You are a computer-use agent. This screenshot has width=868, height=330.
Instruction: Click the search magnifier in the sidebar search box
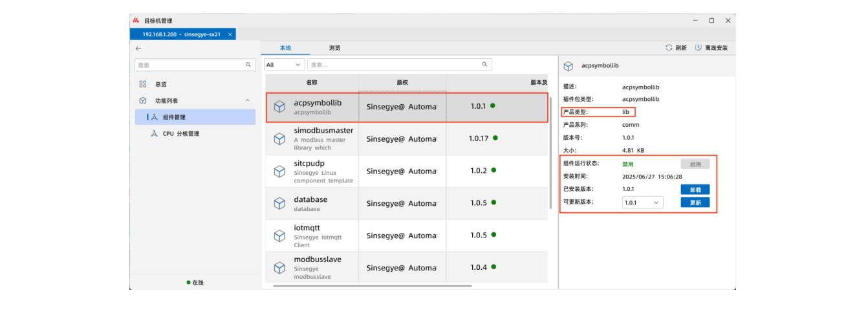point(248,65)
